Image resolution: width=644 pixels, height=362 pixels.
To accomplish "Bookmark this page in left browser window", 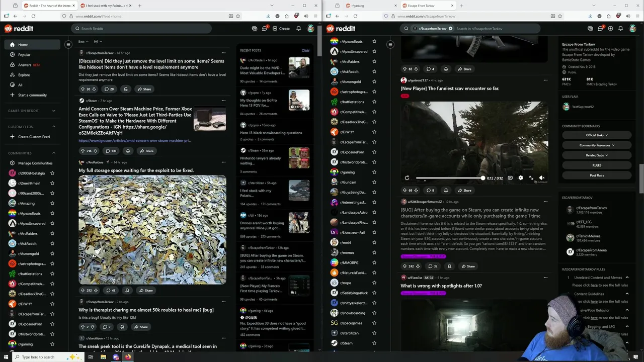I will [x=238, y=16].
